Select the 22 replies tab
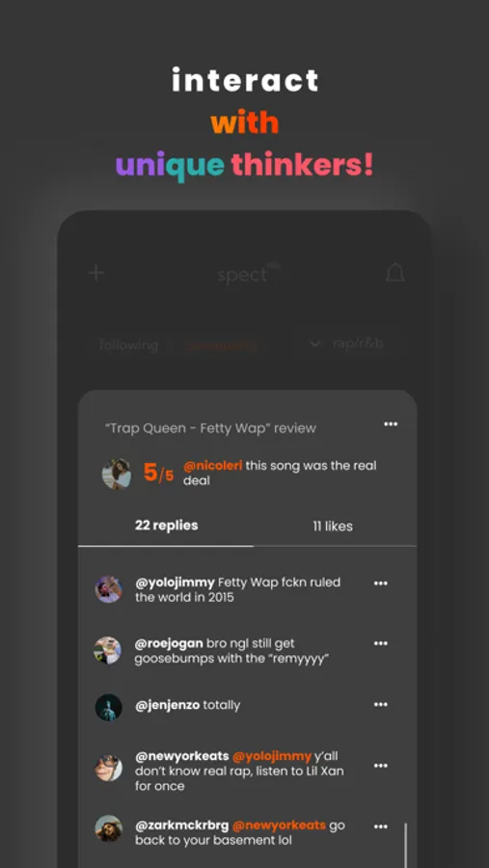 166,526
